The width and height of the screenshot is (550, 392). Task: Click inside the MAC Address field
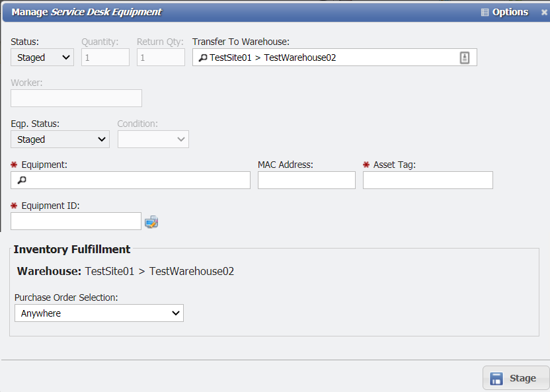[306, 180]
